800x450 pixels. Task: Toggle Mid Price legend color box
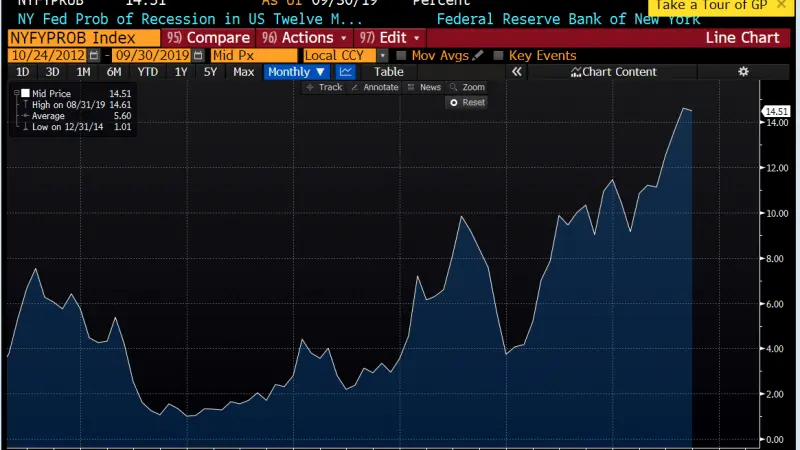pos(26,93)
